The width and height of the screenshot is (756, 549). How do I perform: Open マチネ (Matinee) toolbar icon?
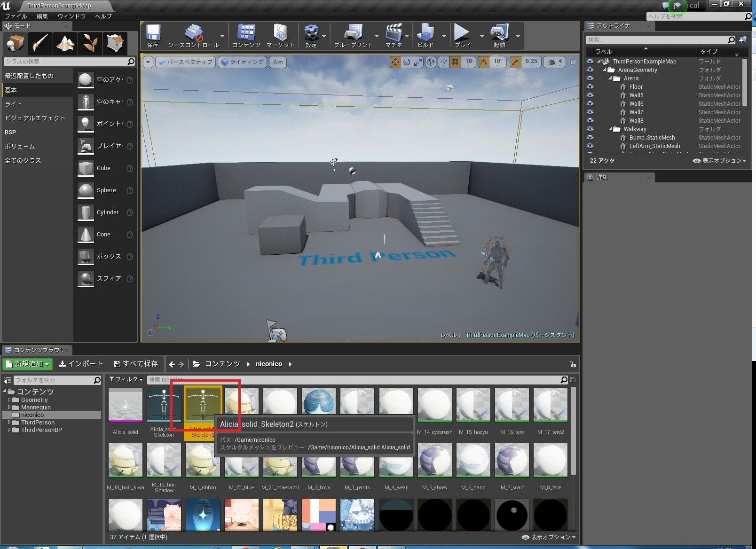[x=394, y=36]
